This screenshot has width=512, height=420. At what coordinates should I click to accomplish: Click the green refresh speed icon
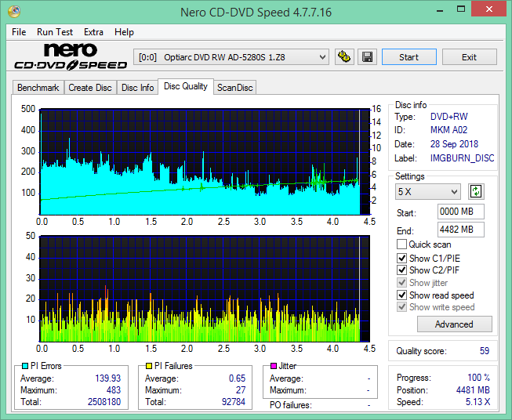476,191
